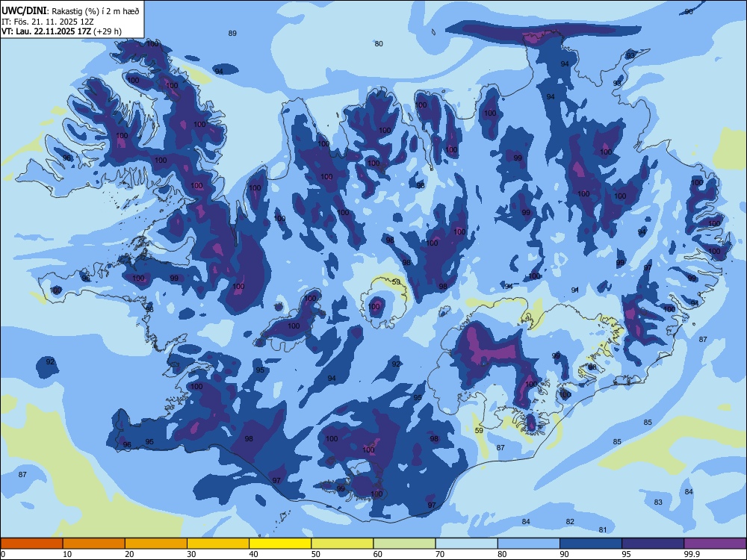Screen dimensions: 747x560
Task: Click the legend scale label '50'
Action: click(x=315, y=554)
